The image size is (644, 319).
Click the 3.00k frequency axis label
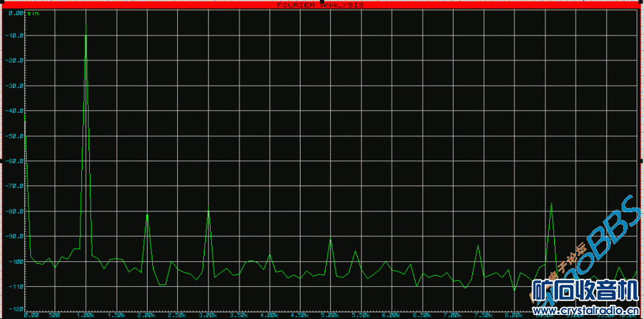point(208,315)
